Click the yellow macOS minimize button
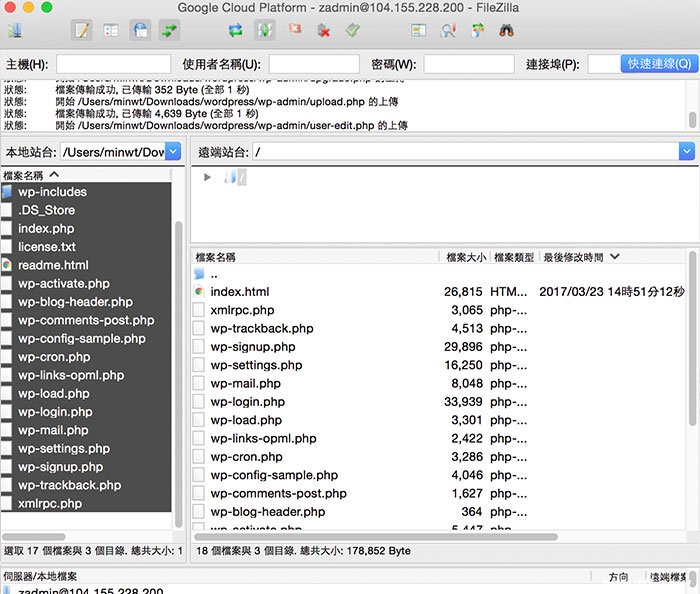Viewport: 700px width, 594px height. pyautogui.click(x=29, y=7)
